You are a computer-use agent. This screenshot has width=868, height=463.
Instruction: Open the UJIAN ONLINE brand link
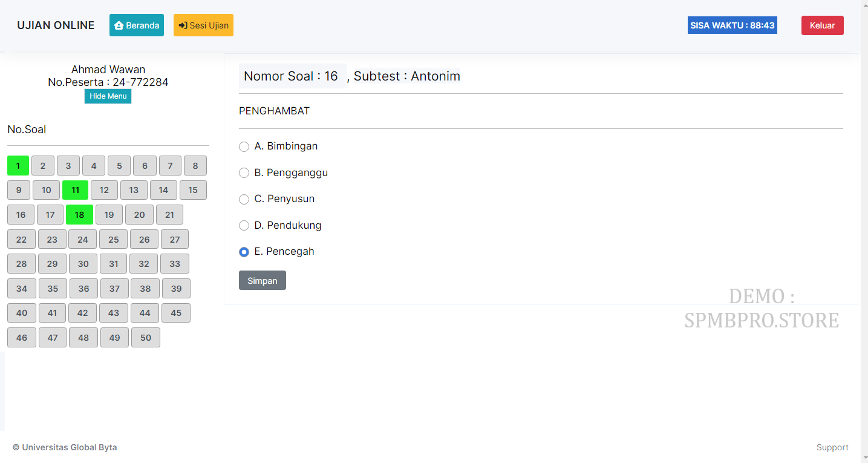point(56,25)
